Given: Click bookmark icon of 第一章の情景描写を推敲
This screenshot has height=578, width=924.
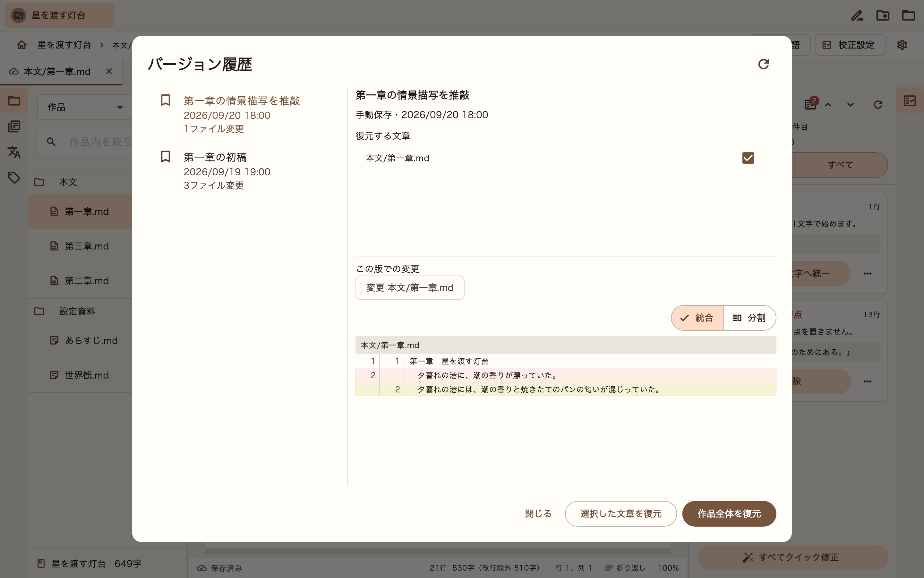Looking at the screenshot, I should click(x=165, y=100).
